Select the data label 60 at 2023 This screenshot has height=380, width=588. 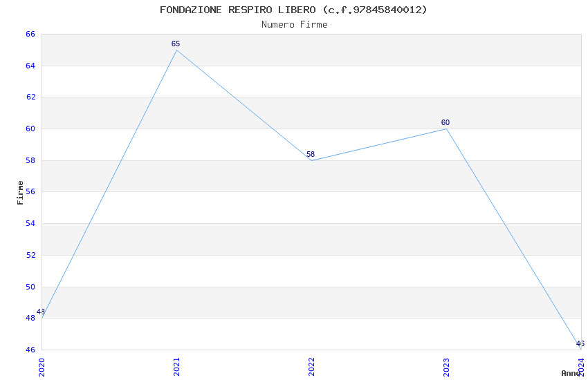click(x=445, y=122)
